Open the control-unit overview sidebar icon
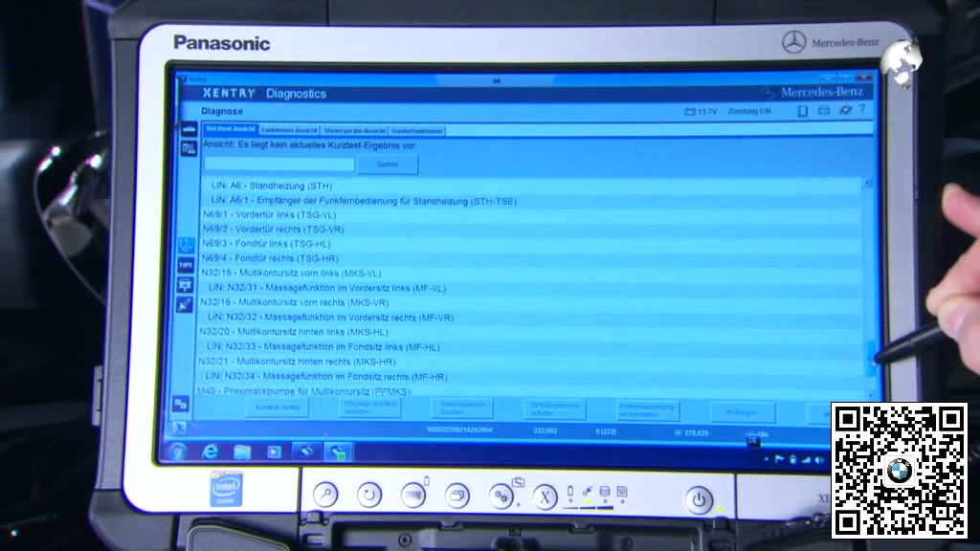This screenshot has height=551, width=980. [x=189, y=148]
